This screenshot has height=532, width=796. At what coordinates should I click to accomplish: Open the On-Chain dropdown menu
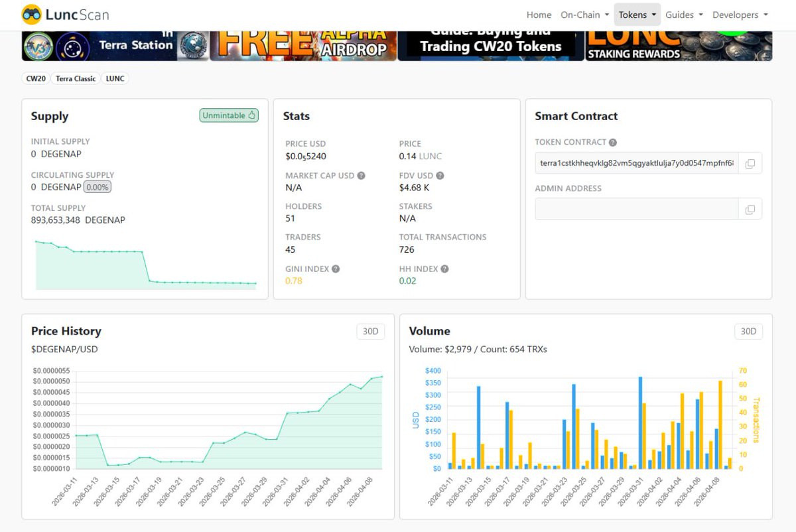(584, 15)
